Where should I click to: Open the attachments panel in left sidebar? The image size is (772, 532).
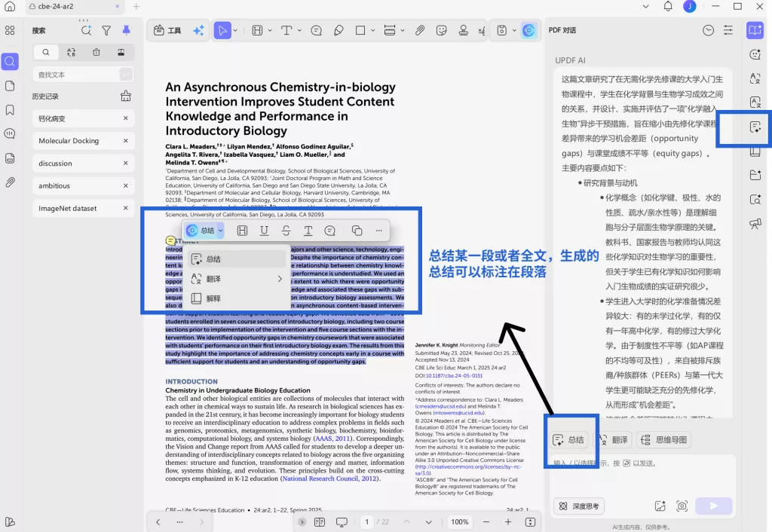tap(10, 182)
